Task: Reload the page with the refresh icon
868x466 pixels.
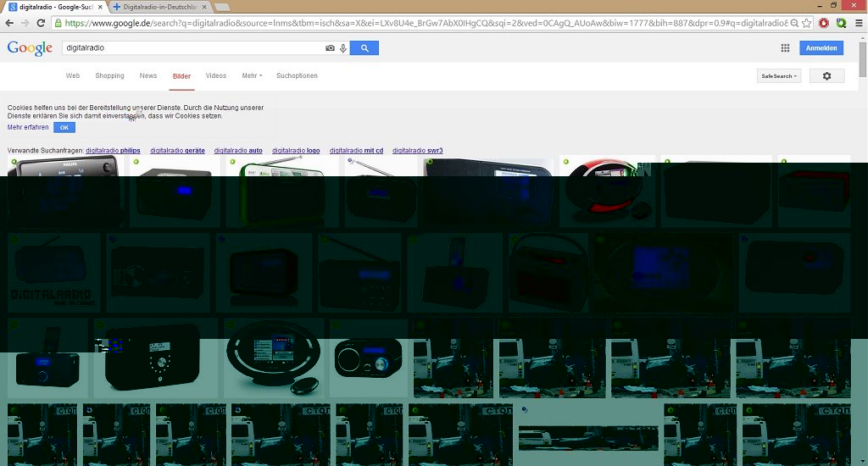Action: coord(41,23)
